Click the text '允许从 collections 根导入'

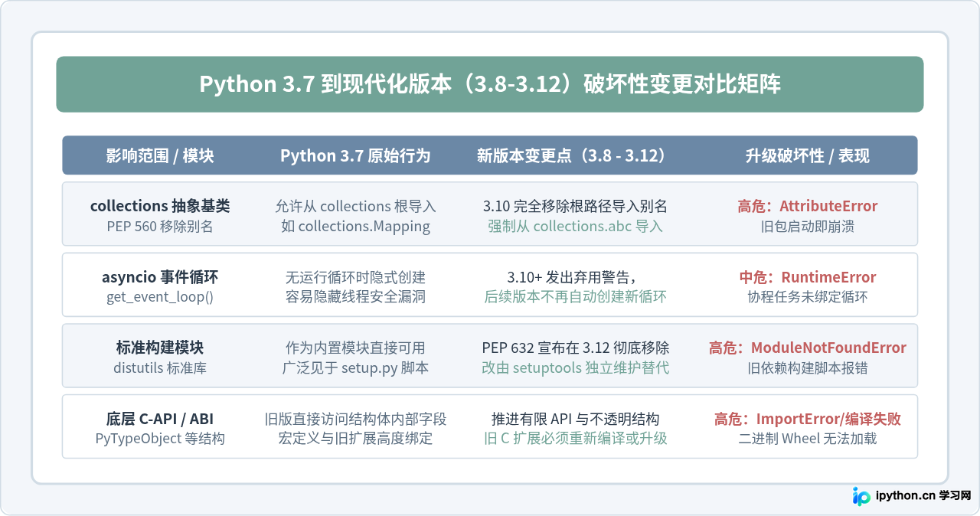coord(355,206)
